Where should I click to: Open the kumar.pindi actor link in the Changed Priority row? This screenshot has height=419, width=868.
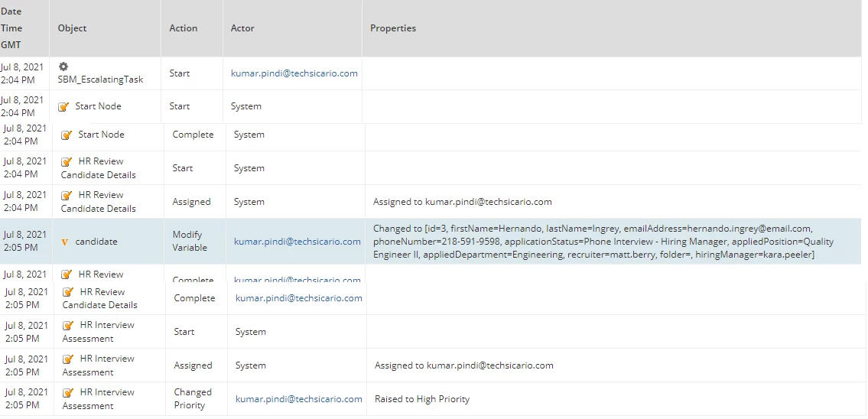pyautogui.click(x=299, y=398)
